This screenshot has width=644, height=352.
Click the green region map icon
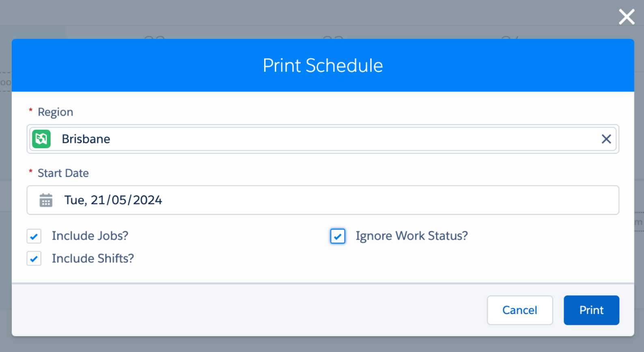coord(41,139)
